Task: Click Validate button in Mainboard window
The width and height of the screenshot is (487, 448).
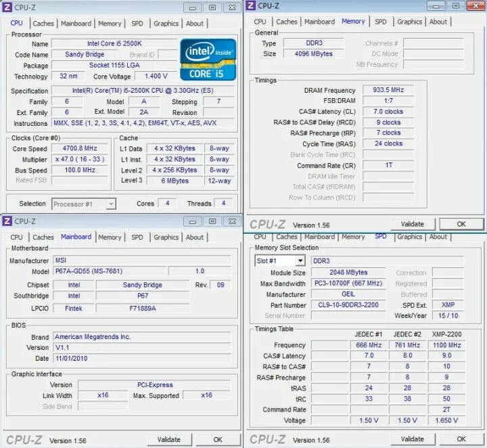Action: [169, 440]
